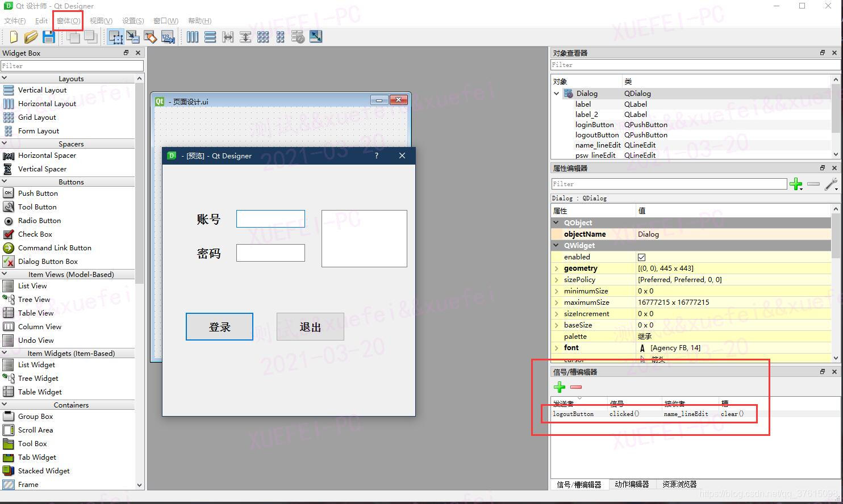Screen dimensions: 843x504
Task: Click the property editor vertical scrollbar
Action: 836,284
